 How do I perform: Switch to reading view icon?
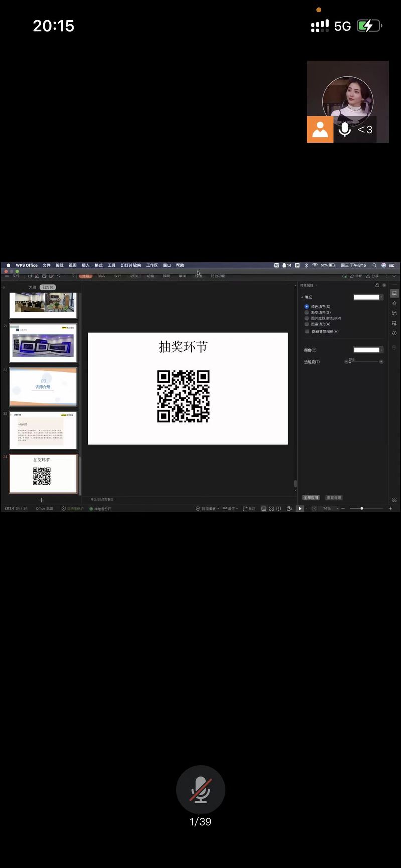(x=279, y=509)
